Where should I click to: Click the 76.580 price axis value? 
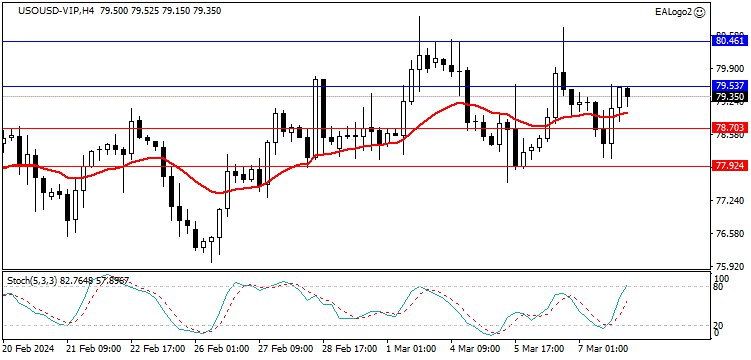point(730,234)
